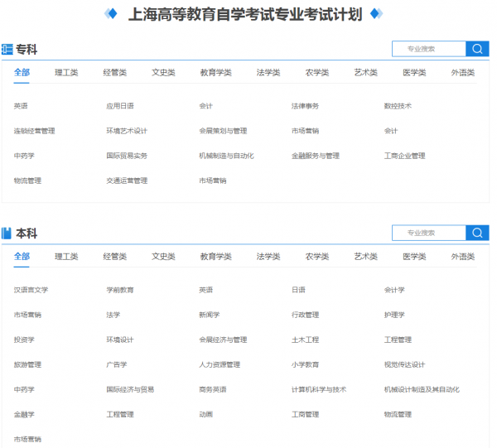Select 教育学类 tab in 本科 section
Viewport: 497px width, 448px height.
point(216,257)
